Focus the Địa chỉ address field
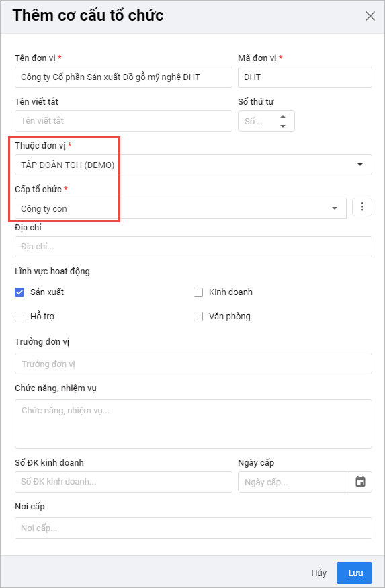The image size is (385, 588). (194, 247)
